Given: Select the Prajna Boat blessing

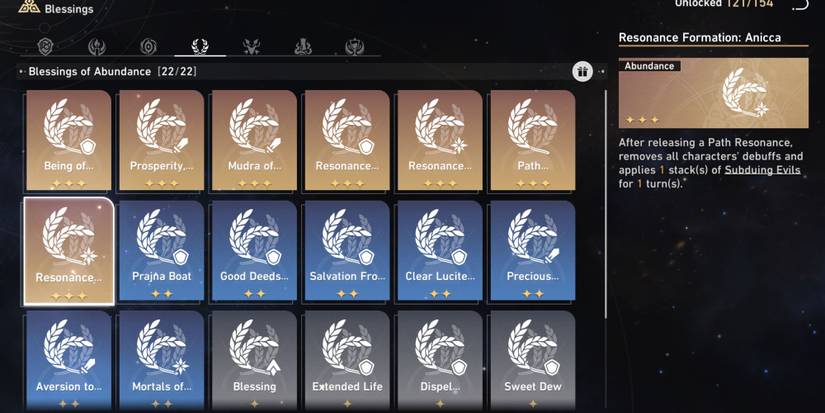Looking at the screenshot, I should coord(162,250).
